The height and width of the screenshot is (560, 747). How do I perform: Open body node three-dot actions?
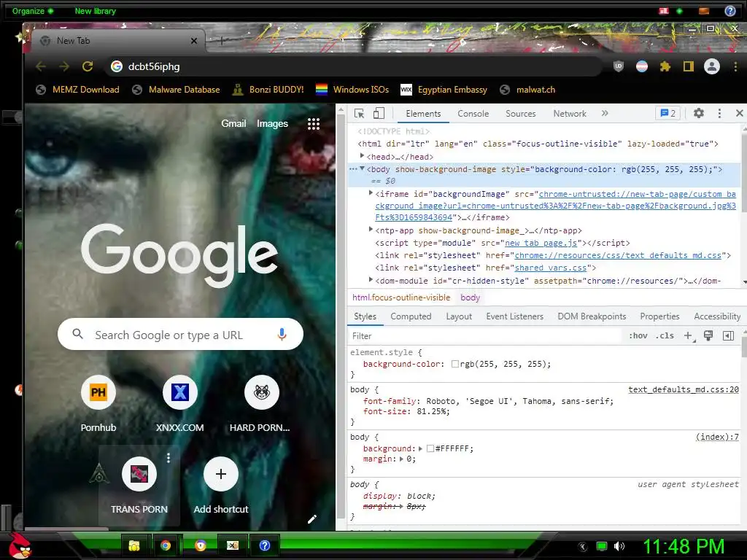pyautogui.click(x=353, y=169)
